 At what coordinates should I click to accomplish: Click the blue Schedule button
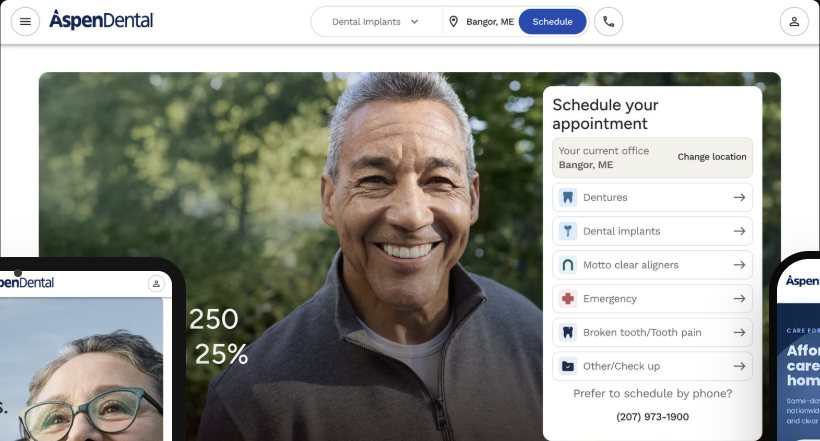(552, 21)
